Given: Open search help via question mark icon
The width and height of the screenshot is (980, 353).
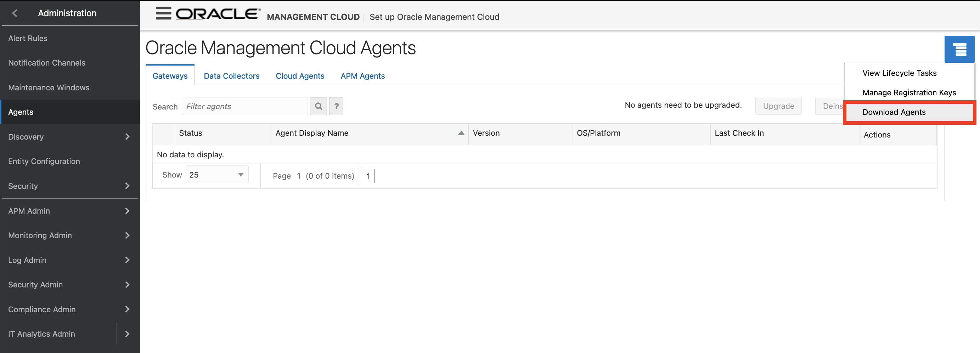Looking at the screenshot, I should coord(336,106).
